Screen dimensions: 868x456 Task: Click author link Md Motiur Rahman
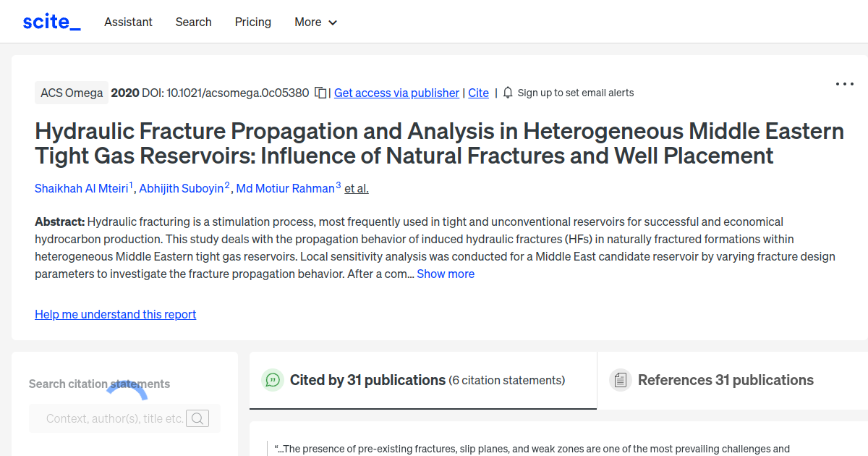click(x=285, y=188)
